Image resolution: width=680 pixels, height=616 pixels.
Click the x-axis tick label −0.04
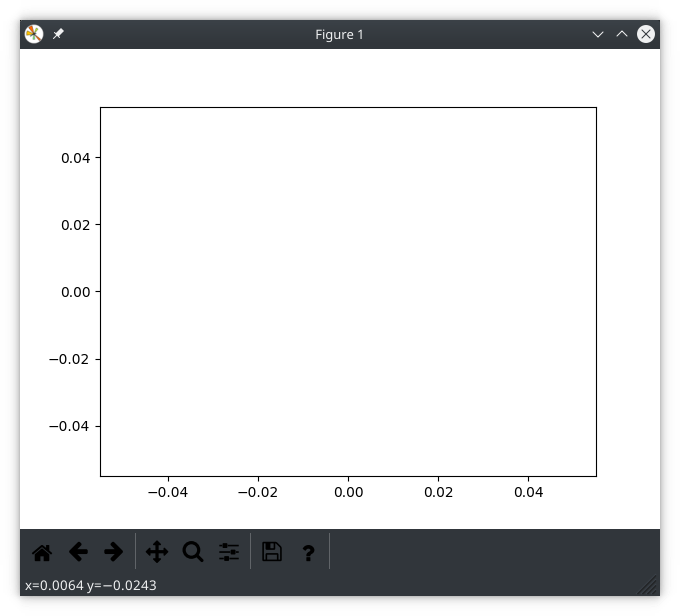[x=168, y=492]
